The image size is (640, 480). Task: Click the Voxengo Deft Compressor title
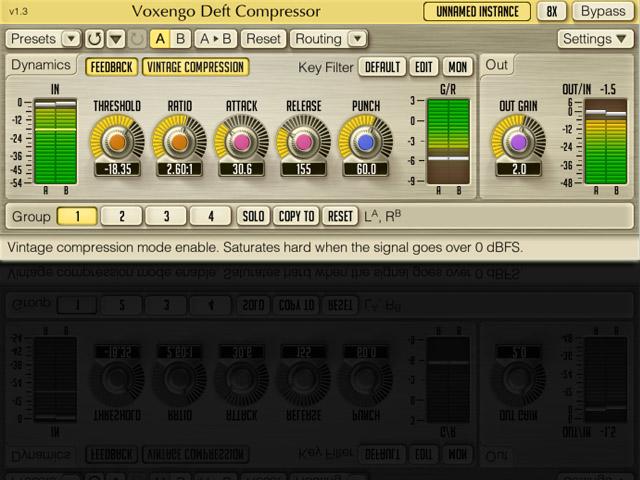[x=226, y=11]
